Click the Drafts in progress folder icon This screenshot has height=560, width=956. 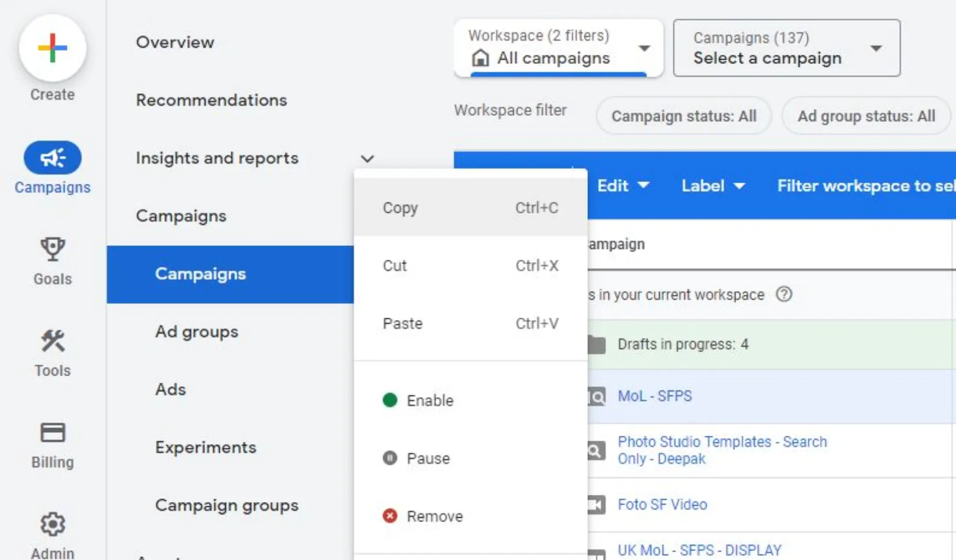(x=596, y=344)
